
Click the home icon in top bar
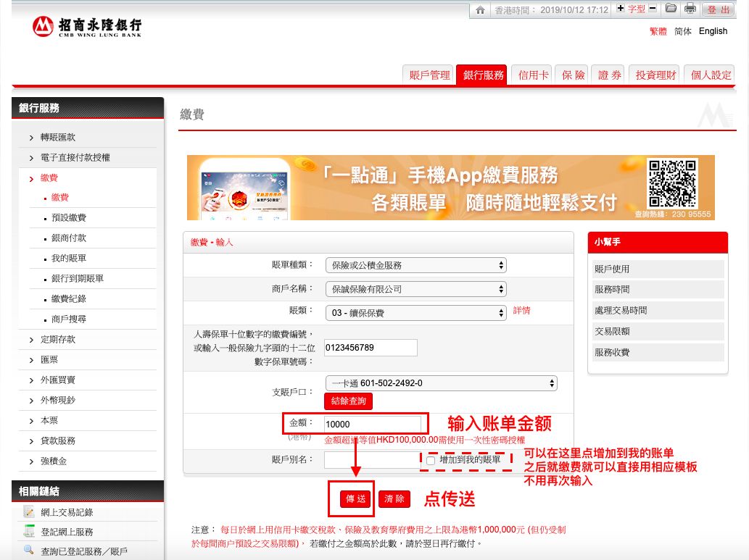pyautogui.click(x=480, y=9)
